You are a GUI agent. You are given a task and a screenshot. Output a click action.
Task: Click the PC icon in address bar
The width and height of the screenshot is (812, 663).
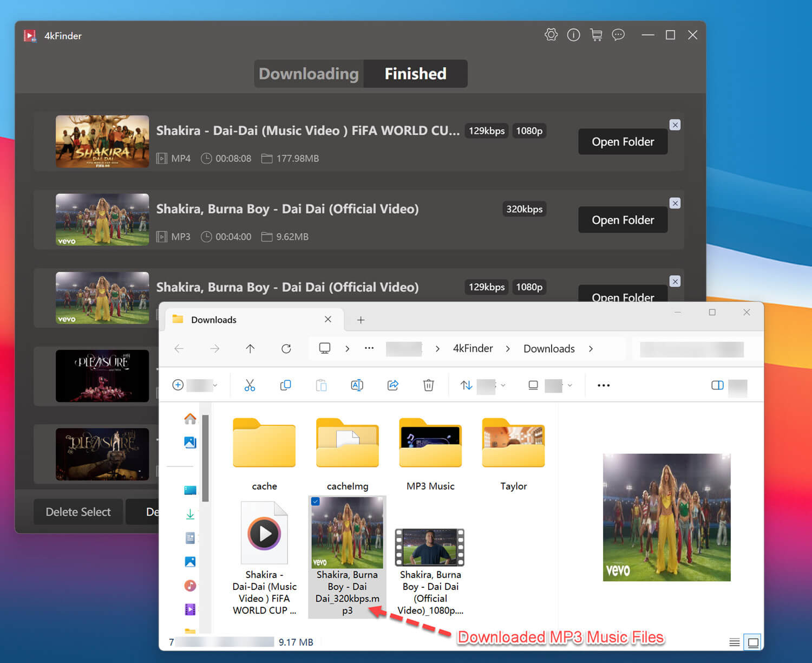coord(325,348)
